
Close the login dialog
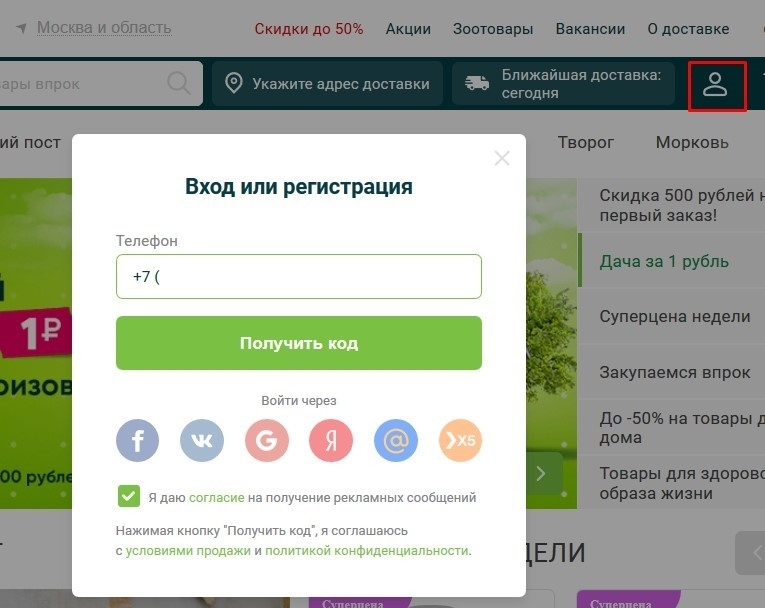tap(502, 158)
